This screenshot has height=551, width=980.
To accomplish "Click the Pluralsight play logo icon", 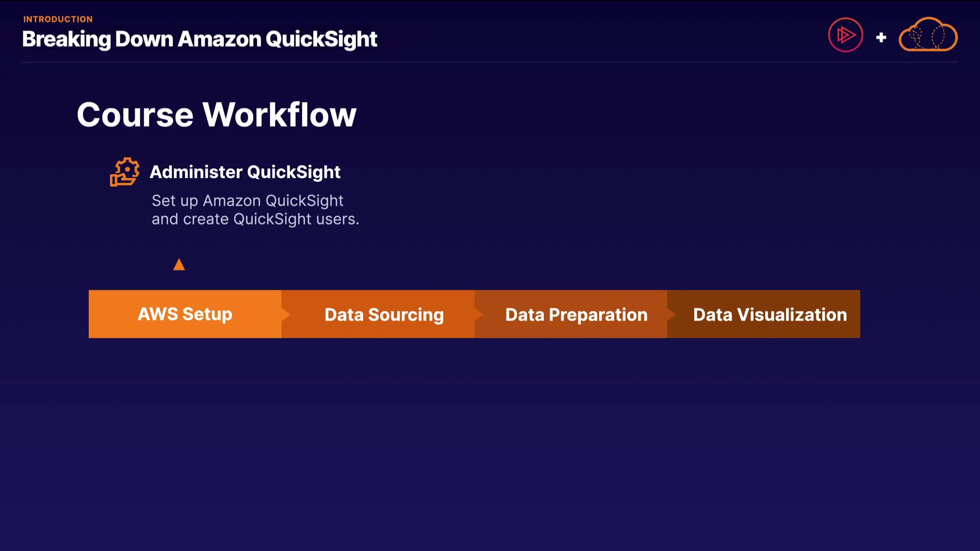I will 845,35.
